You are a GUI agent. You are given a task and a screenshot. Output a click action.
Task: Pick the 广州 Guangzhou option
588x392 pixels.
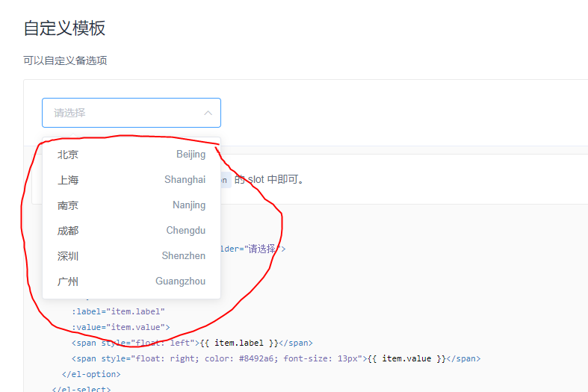tap(131, 281)
